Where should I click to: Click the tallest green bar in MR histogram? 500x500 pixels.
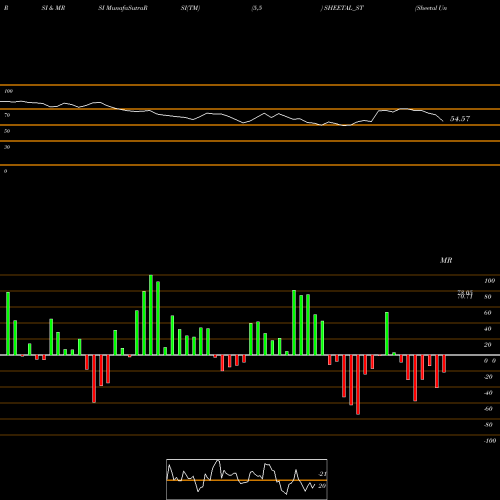click(x=151, y=315)
